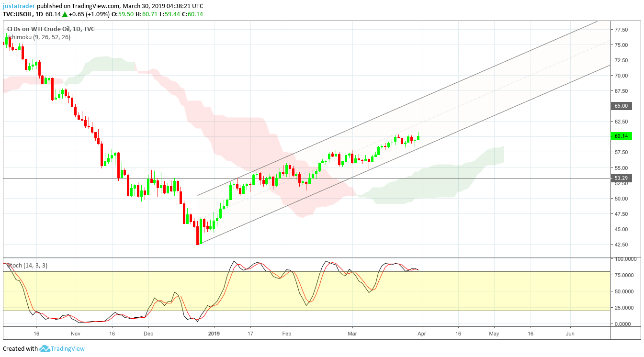
Task: Click the Dec label on time axis
Action: [x=148, y=333]
